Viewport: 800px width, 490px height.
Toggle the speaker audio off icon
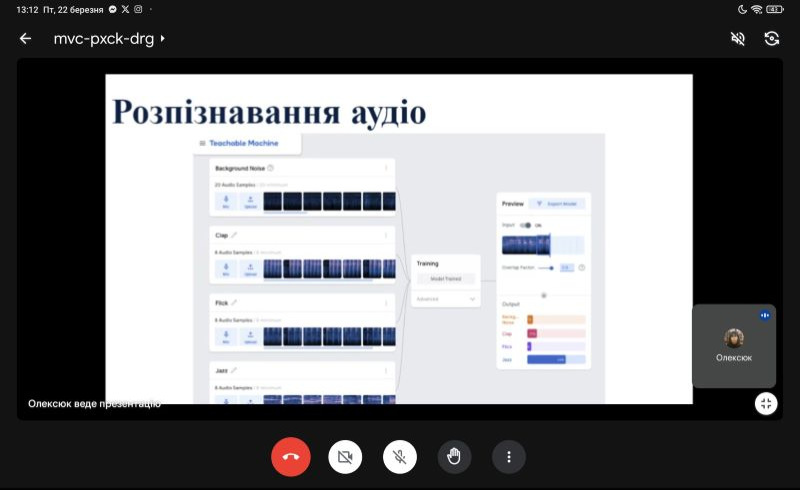click(738, 39)
